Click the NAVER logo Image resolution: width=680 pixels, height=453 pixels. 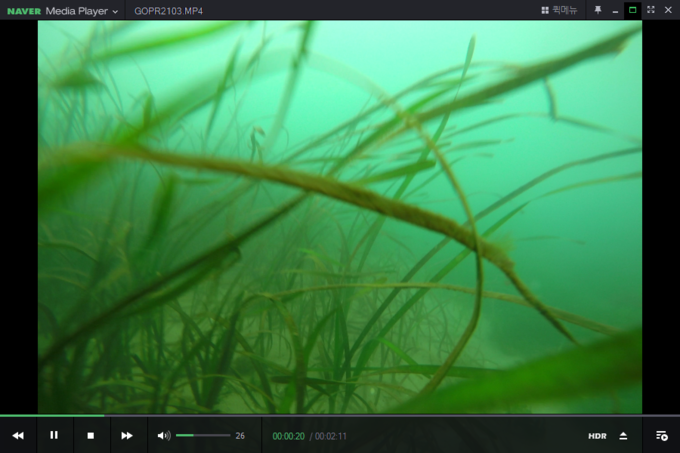tap(23, 10)
